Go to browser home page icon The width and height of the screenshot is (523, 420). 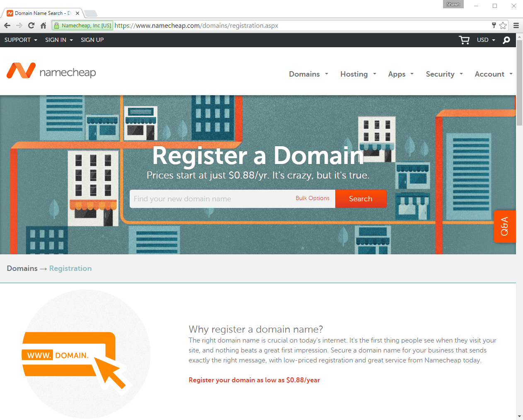click(x=43, y=26)
